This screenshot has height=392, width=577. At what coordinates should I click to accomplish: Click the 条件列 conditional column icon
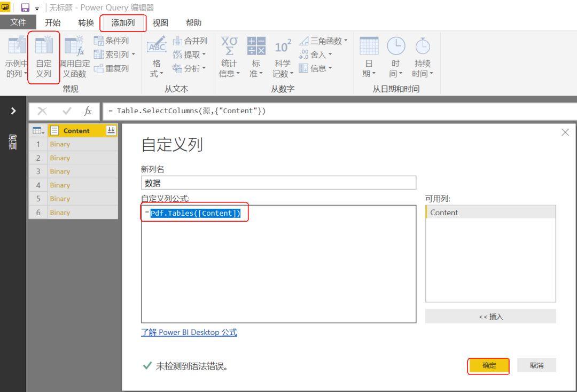coord(99,41)
